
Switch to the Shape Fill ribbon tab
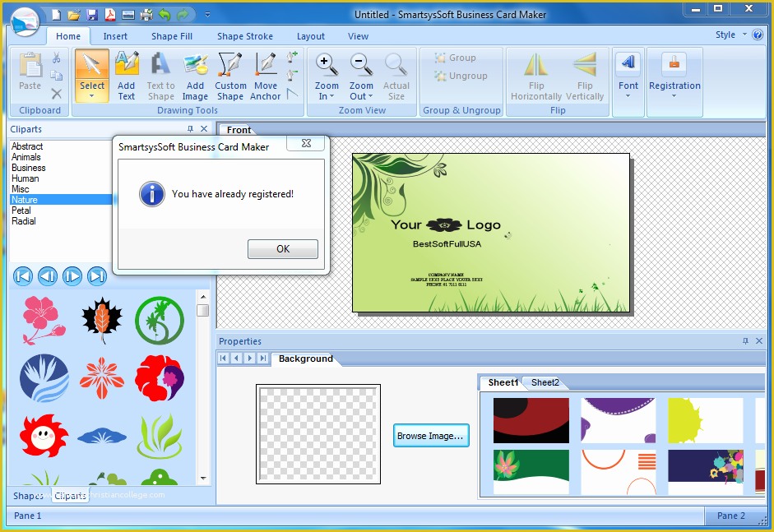(x=172, y=36)
